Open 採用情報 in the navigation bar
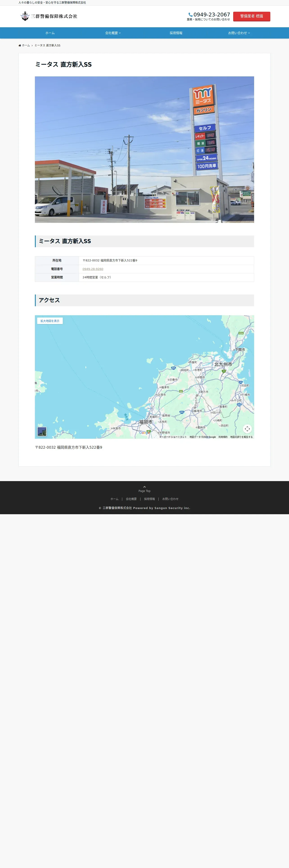The image size is (289, 868). [x=176, y=33]
